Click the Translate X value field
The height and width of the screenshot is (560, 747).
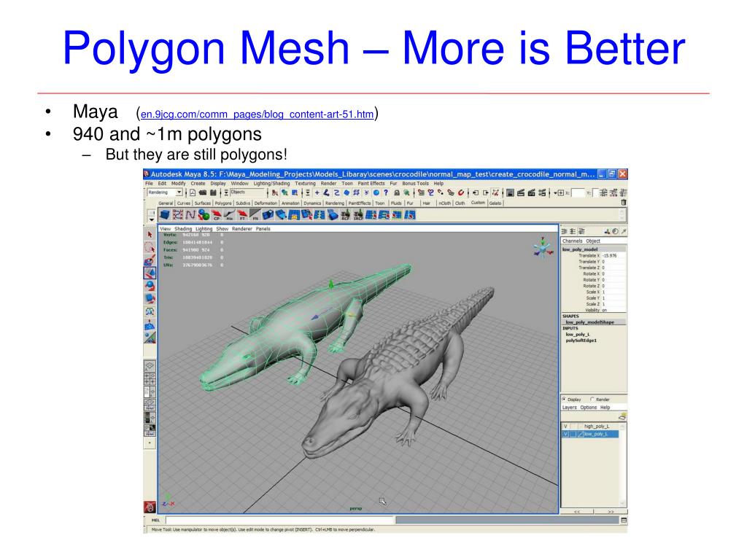pyautogui.click(x=614, y=256)
